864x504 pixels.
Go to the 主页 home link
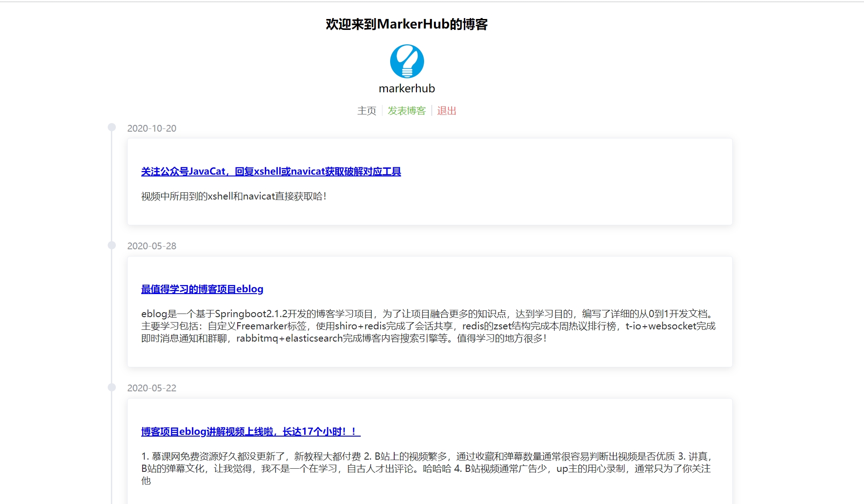(x=367, y=111)
